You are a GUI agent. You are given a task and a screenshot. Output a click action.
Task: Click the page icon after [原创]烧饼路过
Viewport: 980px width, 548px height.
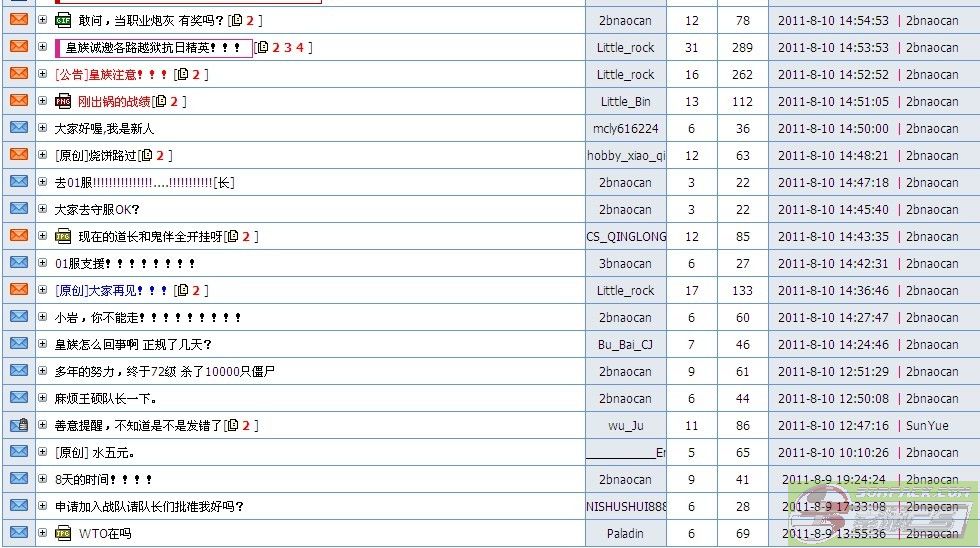(x=146, y=155)
